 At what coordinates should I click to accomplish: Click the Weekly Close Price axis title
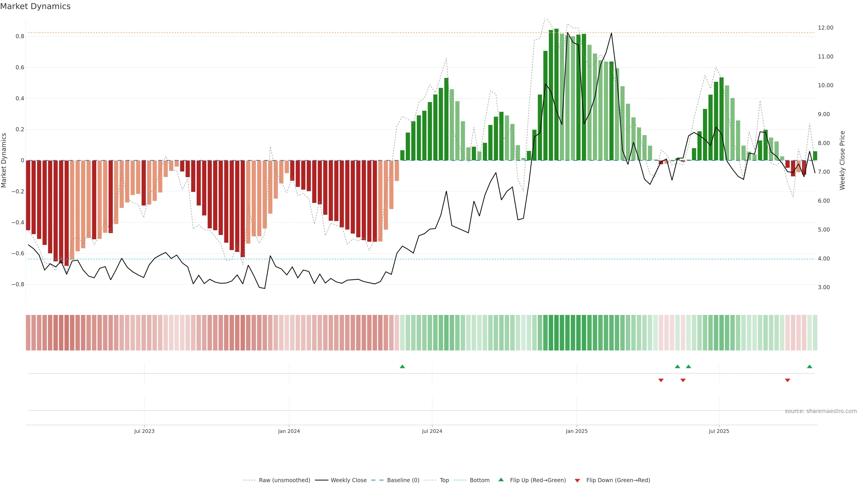coord(842,160)
